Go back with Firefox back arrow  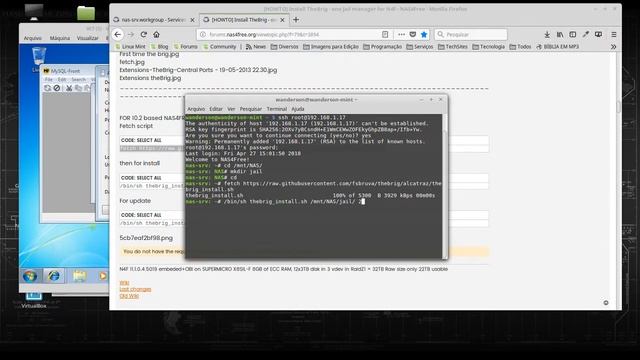pyautogui.click(x=118, y=35)
